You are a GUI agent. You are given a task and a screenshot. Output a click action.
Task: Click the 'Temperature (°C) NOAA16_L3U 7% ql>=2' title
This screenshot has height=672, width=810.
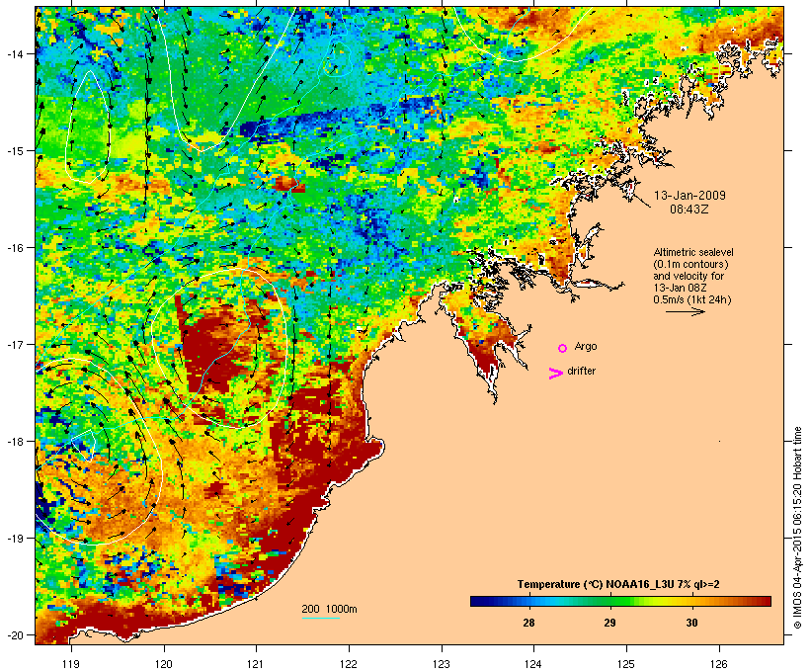pyautogui.click(x=618, y=584)
